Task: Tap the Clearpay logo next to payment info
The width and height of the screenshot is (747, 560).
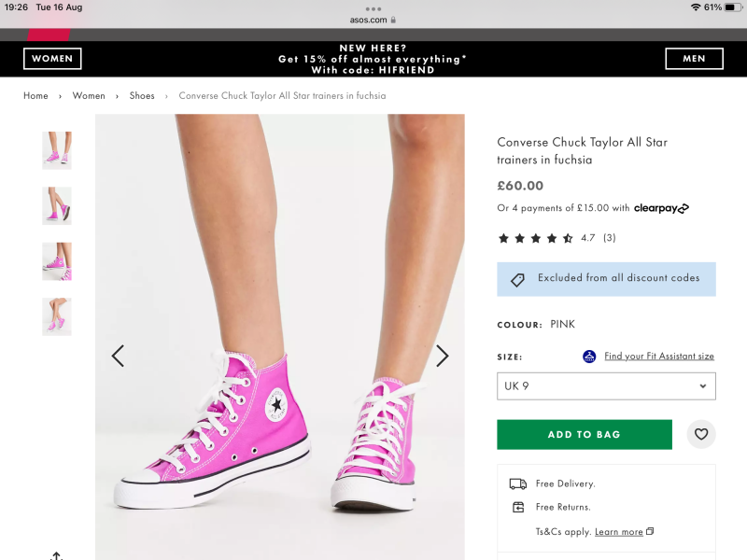Action: tap(660, 207)
